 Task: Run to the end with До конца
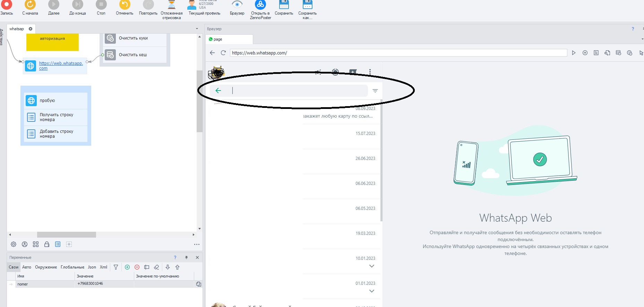coord(77,8)
